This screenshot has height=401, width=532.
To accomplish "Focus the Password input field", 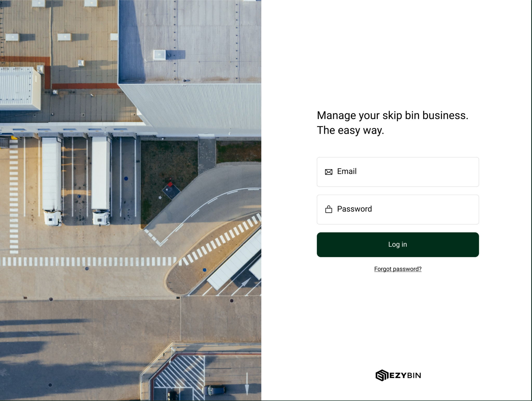I will pyautogui.click(x=398, y=210).
